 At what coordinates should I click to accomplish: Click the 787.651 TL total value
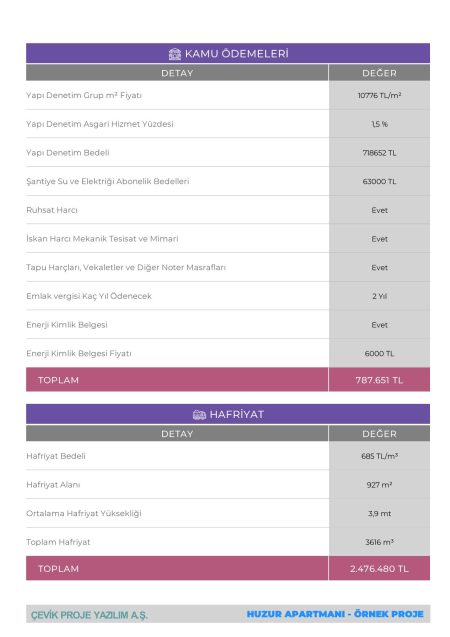point(379,380)
